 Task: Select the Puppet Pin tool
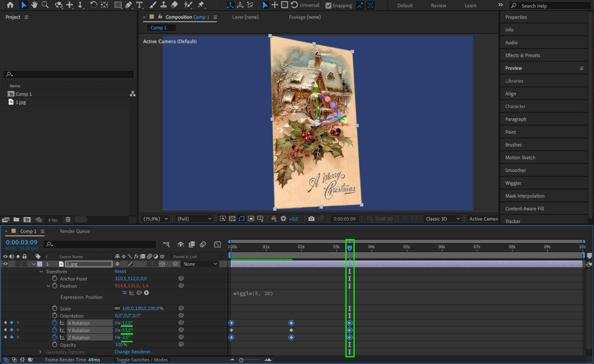[x=201, y=5]
